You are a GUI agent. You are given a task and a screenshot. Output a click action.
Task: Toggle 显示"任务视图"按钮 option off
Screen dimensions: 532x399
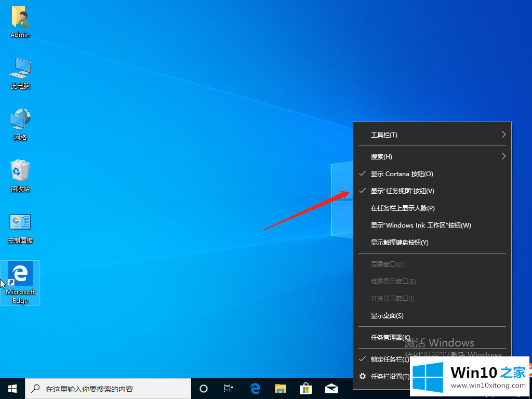[402, 191]
